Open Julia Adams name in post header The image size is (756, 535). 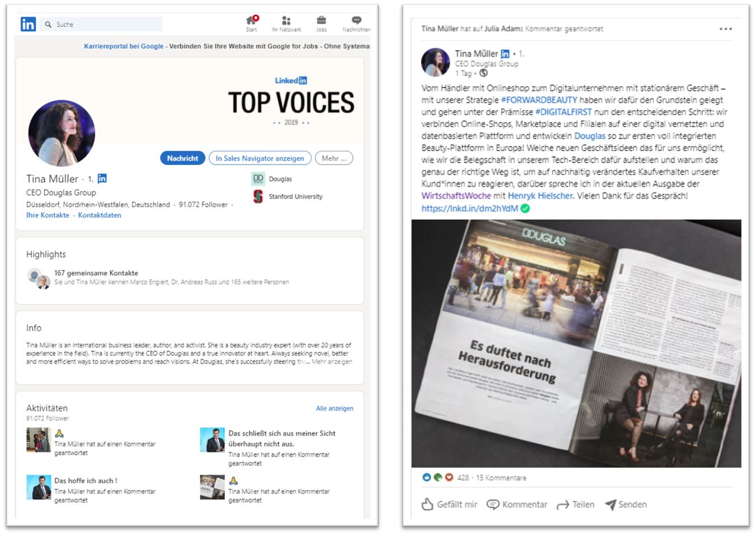pos(503,29)
